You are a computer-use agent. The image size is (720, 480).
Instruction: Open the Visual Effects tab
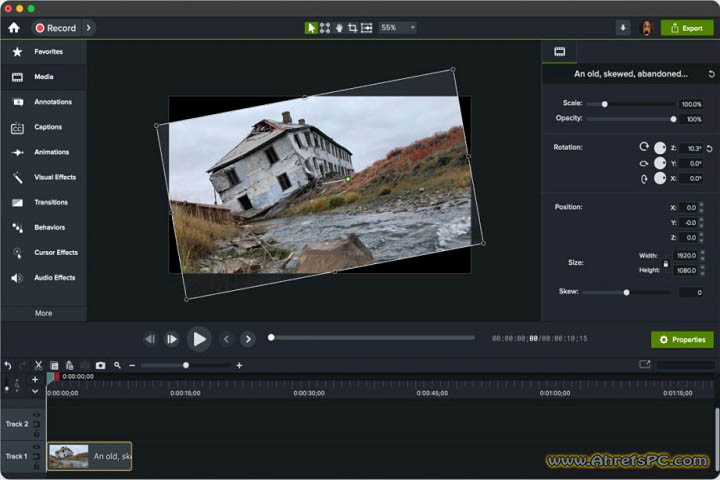pos(43,177)
